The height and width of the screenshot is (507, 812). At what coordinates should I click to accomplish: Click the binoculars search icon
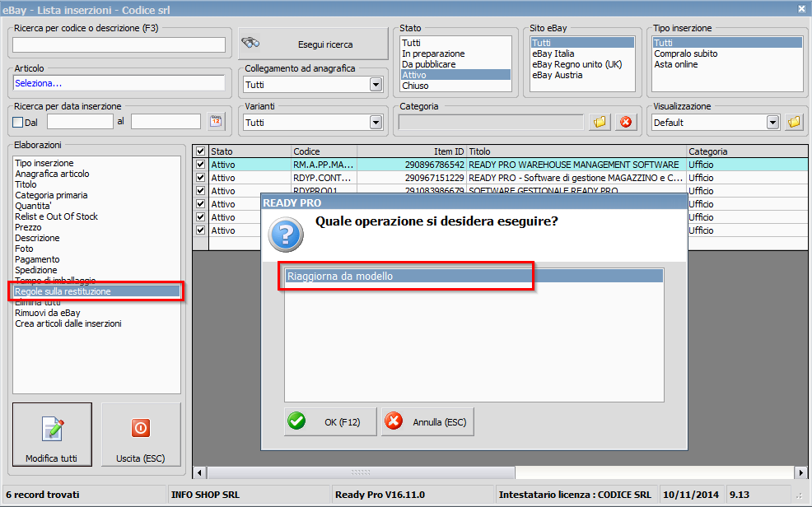[x=250, y=44]
